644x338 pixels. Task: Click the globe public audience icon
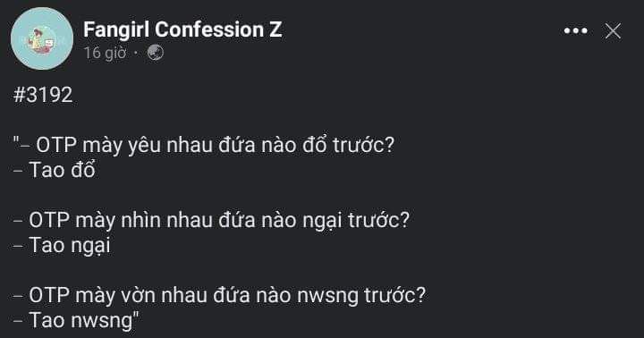coord(156,53)
